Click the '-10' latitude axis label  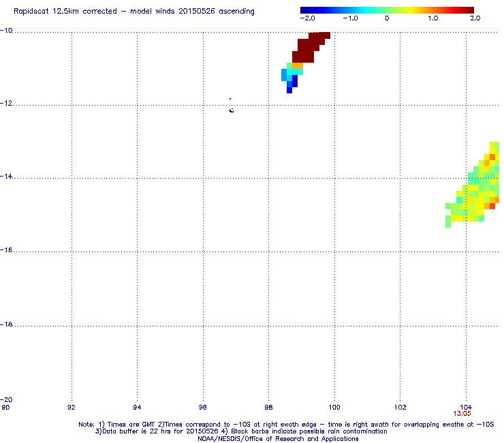[6, 31]
